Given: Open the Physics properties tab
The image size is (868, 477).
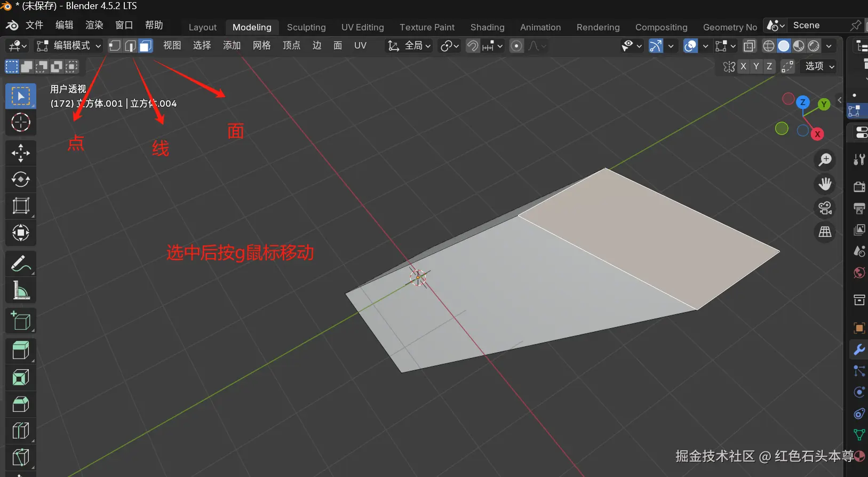Looking at the screenshot, I should (859, 392).
